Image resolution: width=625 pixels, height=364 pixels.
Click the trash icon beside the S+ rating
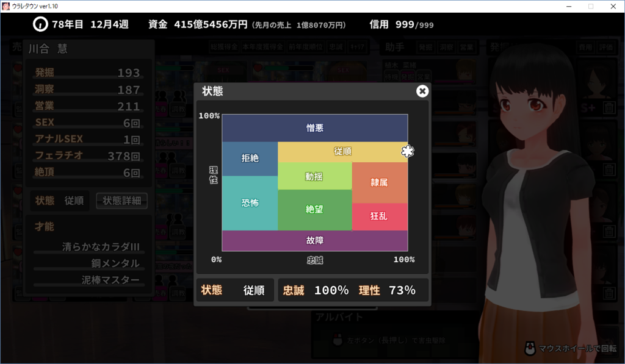tap(609, 107)
